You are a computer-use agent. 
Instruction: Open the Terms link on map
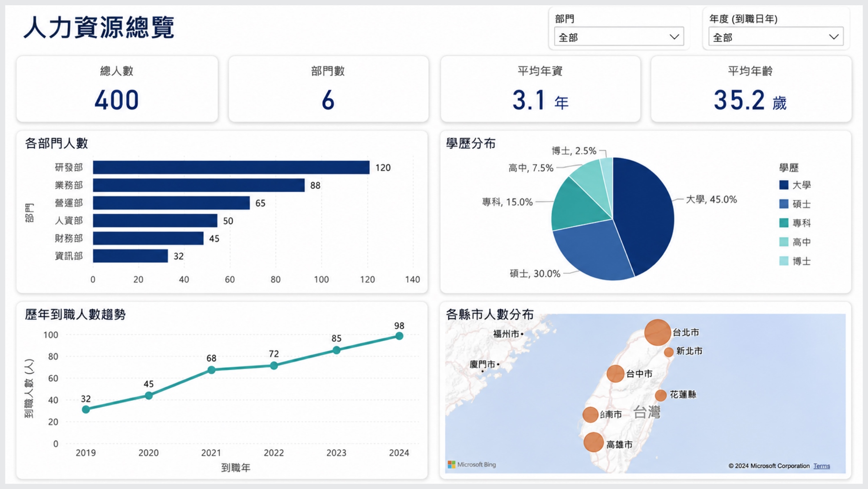(822, 466)
